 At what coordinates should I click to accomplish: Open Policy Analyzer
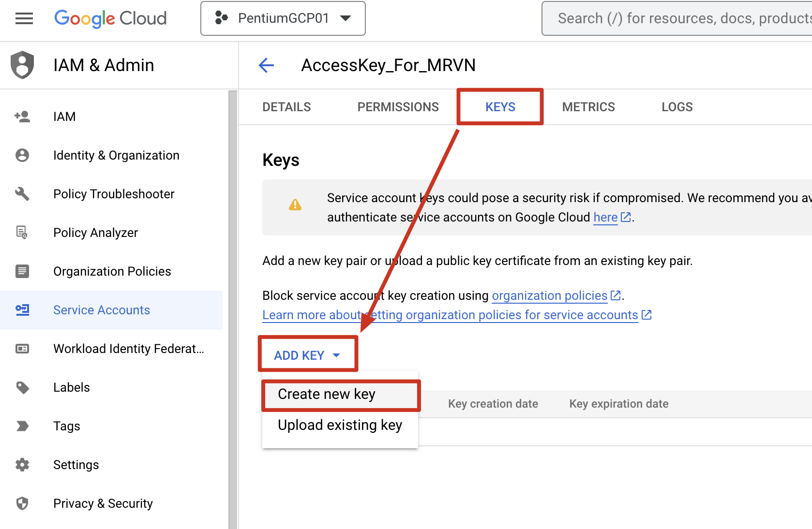click(95, 233)
